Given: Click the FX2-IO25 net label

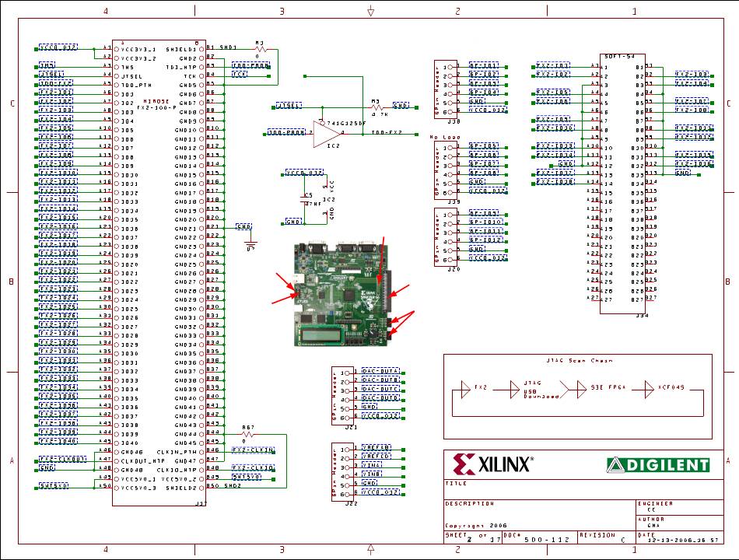Looking at the screenshot, I should (58, 307).
